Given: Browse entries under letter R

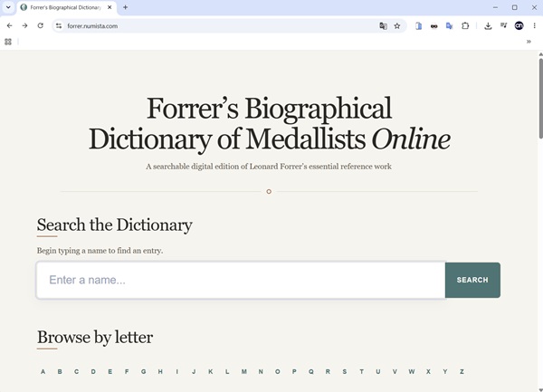Looking at the screenshot, I should (x=328, y=371).
